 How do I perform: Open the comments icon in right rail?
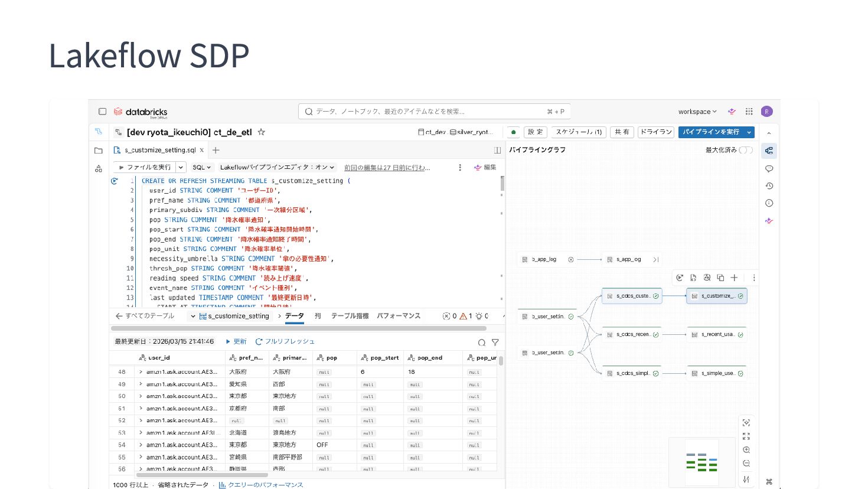click(769, 169)
